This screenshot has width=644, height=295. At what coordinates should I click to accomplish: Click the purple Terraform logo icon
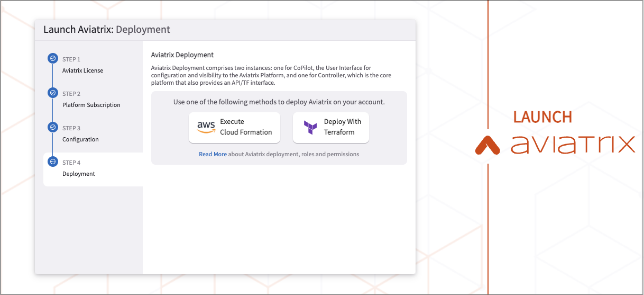coord(310,128)
